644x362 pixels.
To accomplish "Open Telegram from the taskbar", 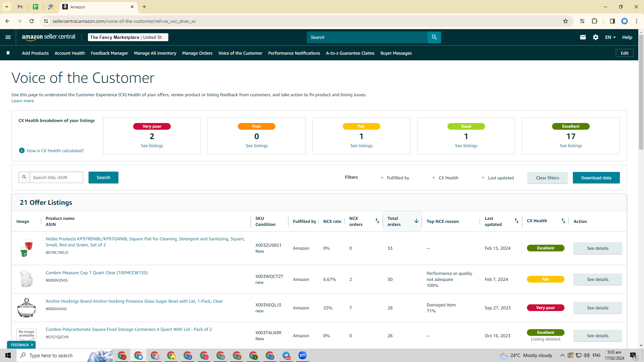I will [x=286, y=355].
